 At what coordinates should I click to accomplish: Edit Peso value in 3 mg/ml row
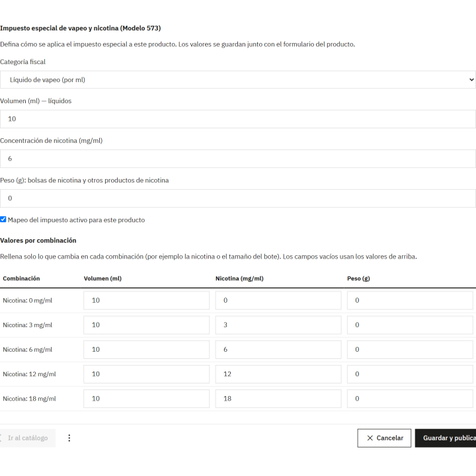[410, 325]
